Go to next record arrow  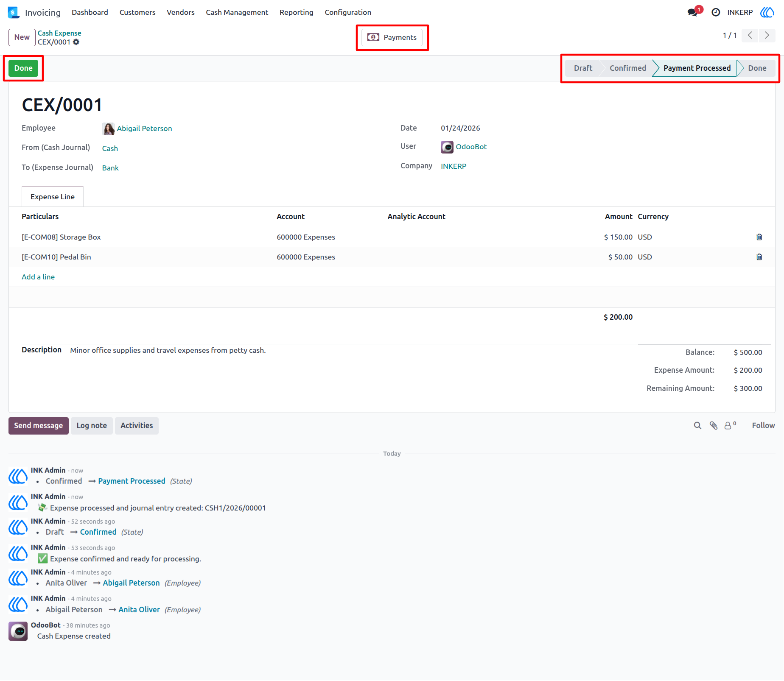[767, 35]
